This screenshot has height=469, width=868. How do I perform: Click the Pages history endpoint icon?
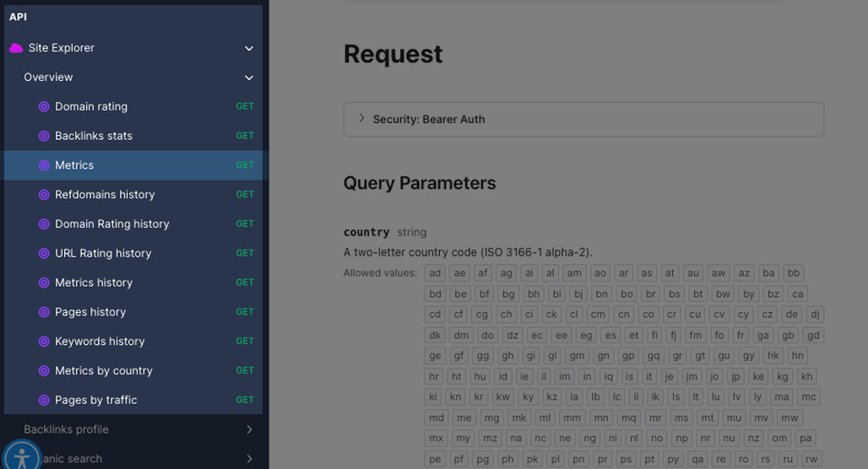click(44, 312)
